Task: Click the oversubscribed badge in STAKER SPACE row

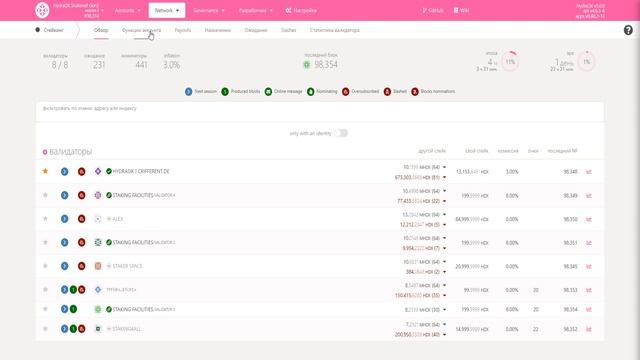Action: [82, 266]
